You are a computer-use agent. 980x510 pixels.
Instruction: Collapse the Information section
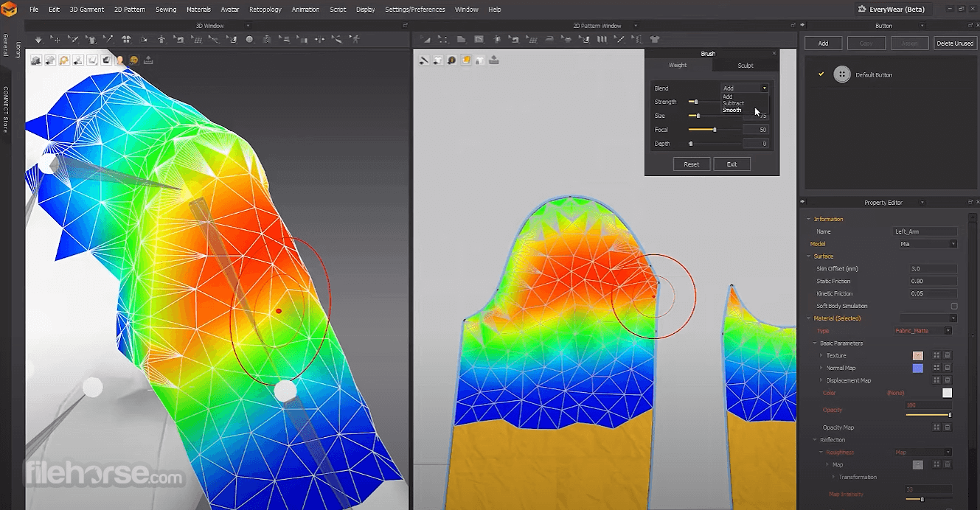(x=808, y=219)
